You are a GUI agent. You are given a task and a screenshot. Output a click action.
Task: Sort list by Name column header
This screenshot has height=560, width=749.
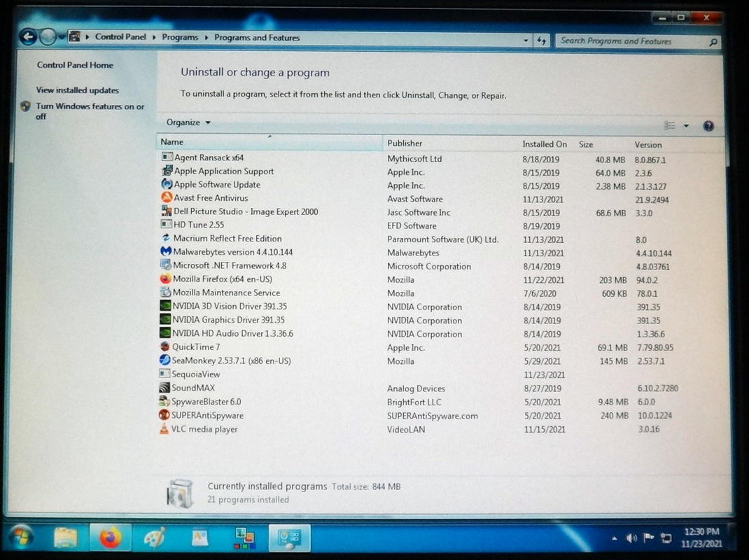pos(269,141)
